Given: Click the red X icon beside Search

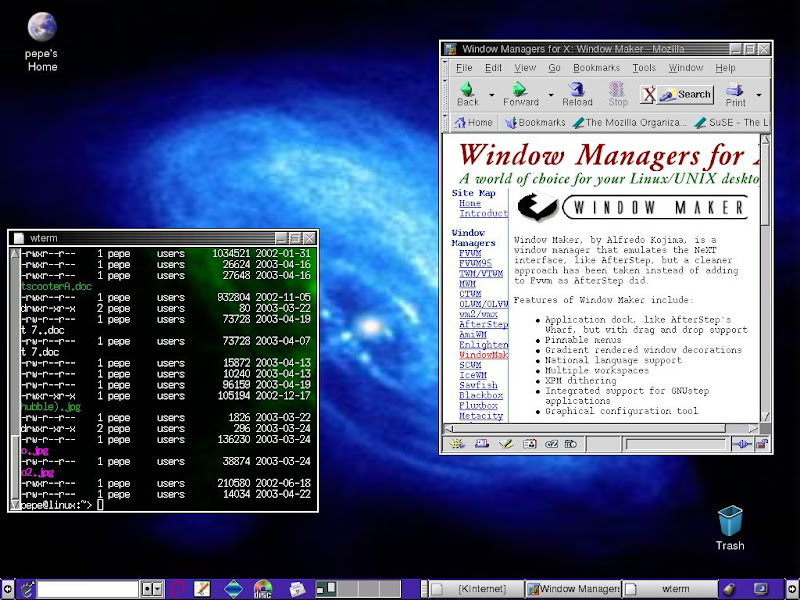Looking at the screenshot, I should point(648,94).
